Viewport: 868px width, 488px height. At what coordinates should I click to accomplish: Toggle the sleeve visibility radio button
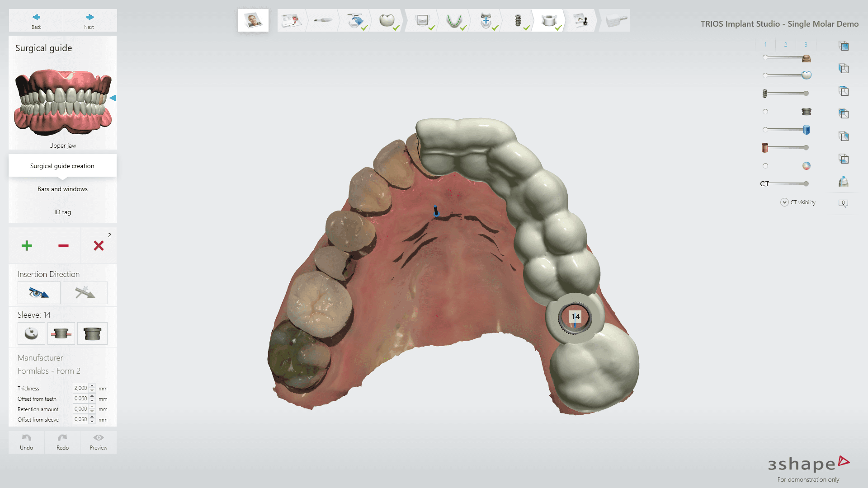coord(765,112)
